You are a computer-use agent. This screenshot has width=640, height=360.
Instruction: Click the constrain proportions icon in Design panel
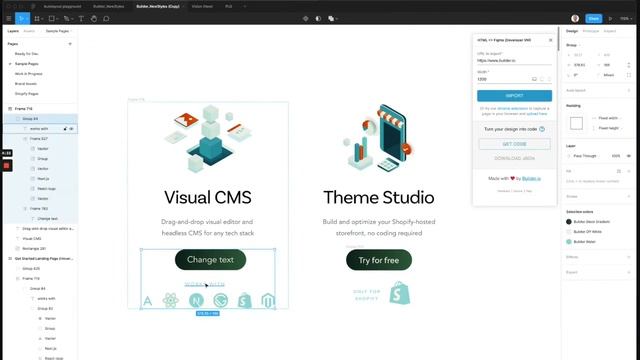(629, 65)
